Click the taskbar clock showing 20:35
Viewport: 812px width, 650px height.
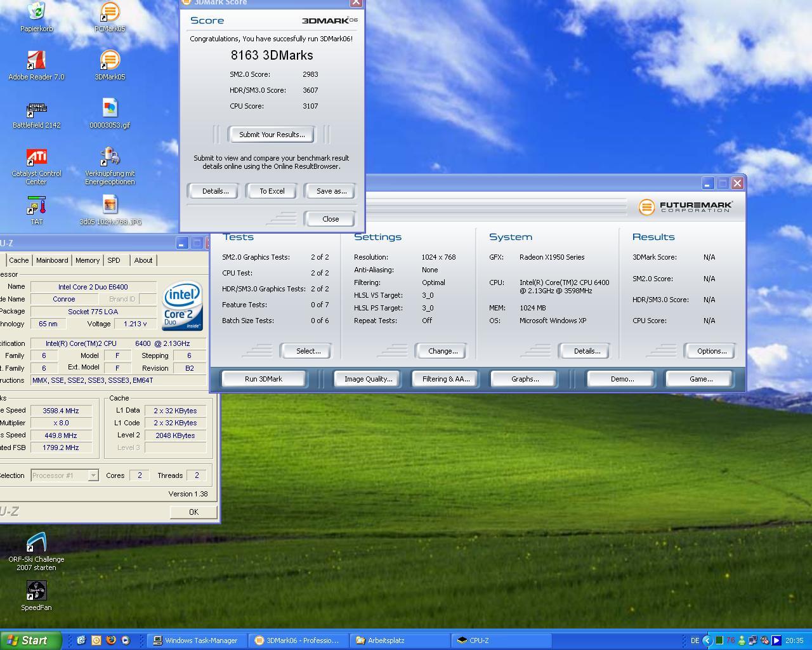pos(794,640)
